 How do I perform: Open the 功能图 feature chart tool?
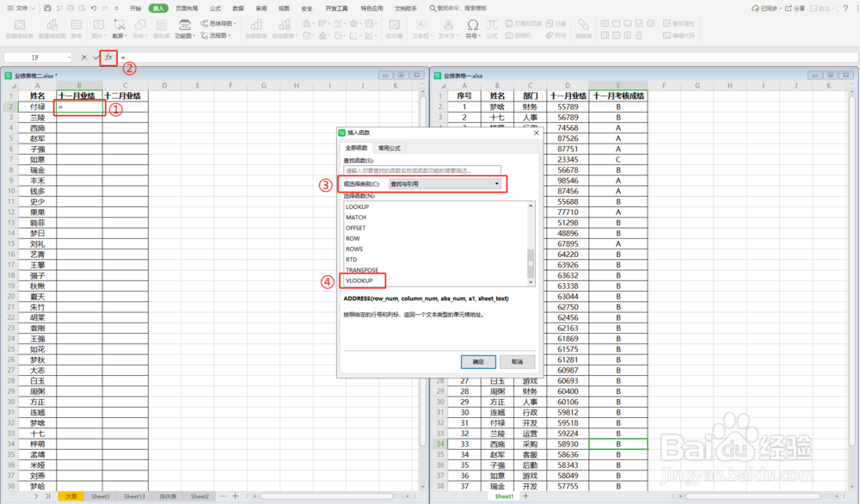[x=184, y=29]
